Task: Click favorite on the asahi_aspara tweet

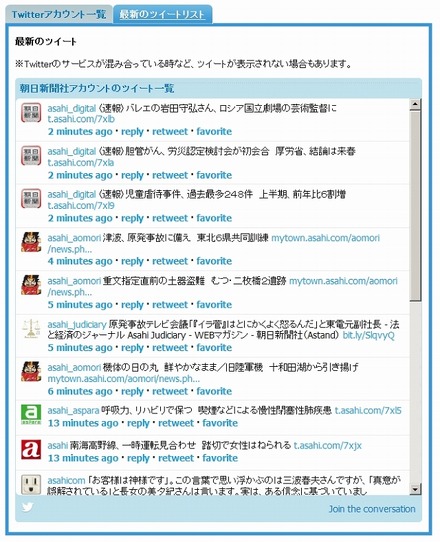Action: coord(220,423)
